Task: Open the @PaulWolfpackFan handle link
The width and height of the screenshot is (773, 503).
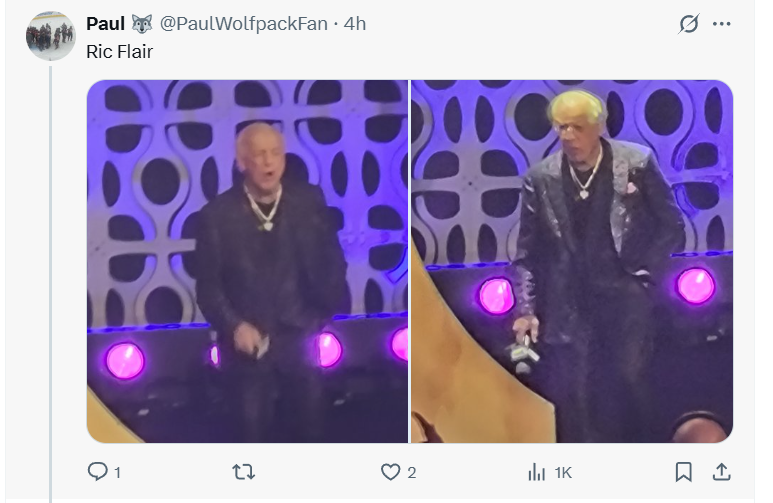Action: (244, 24)
